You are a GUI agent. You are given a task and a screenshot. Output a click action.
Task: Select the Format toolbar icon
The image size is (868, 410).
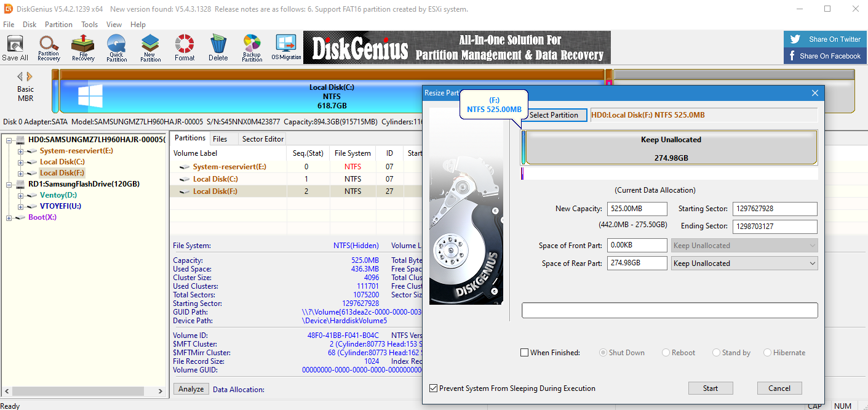185,48
